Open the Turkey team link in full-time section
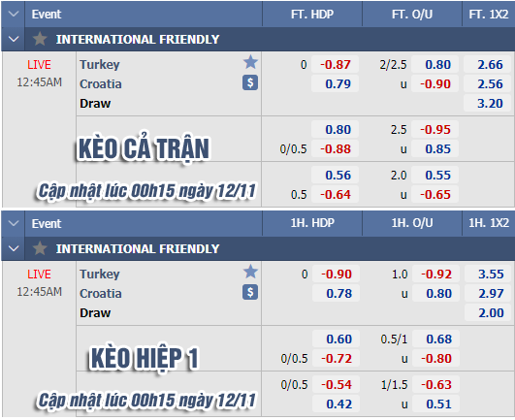 [x=100, y=64]
